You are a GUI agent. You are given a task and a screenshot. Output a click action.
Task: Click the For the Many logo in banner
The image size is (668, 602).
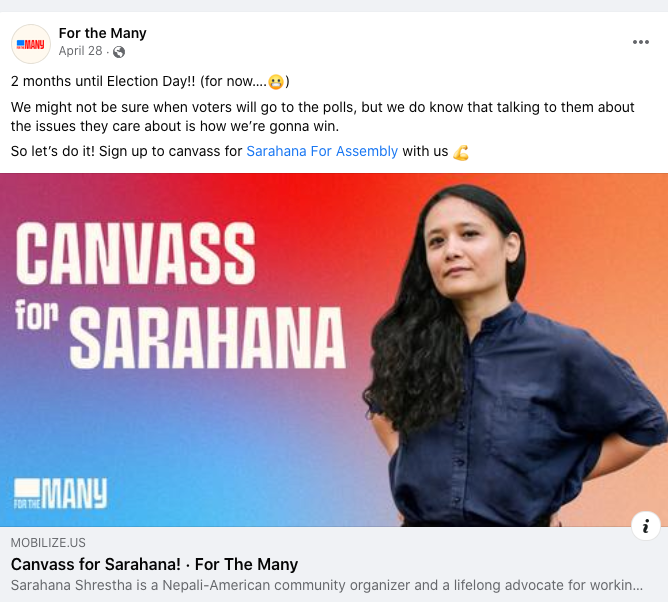click(60, 493)
